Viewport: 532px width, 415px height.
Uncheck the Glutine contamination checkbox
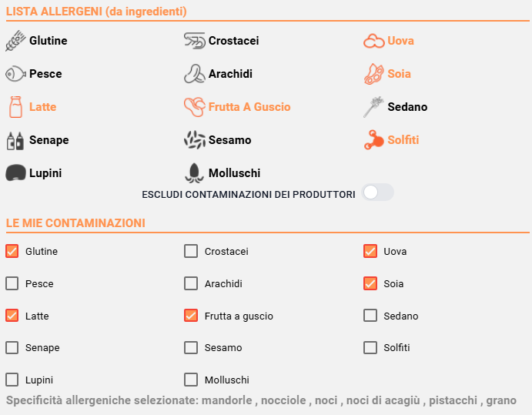coord(12,252)
